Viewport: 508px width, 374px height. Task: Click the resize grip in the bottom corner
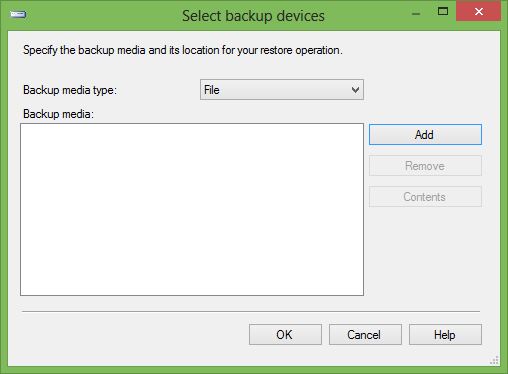[x=494, y=360]
